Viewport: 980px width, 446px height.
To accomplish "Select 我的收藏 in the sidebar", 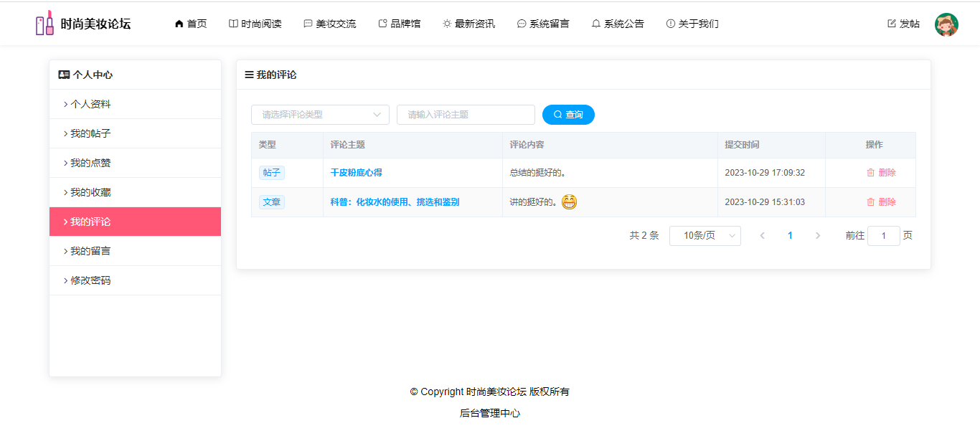I will [90, 192].
